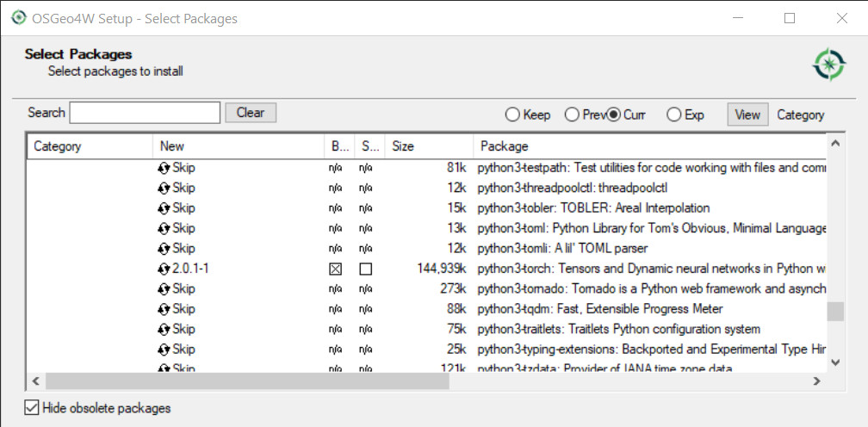This screenshot has height=427, width=868.
Task: Click the 88k size value
Action: coord(457,309)
